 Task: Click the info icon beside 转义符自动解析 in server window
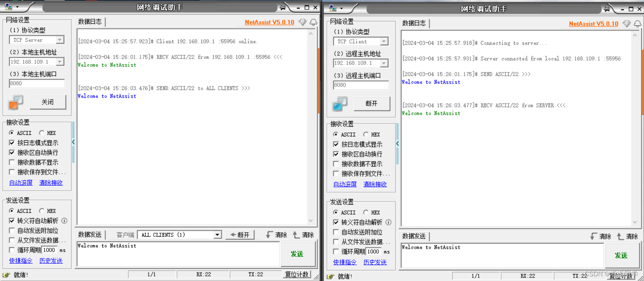[x=64, y=221]
